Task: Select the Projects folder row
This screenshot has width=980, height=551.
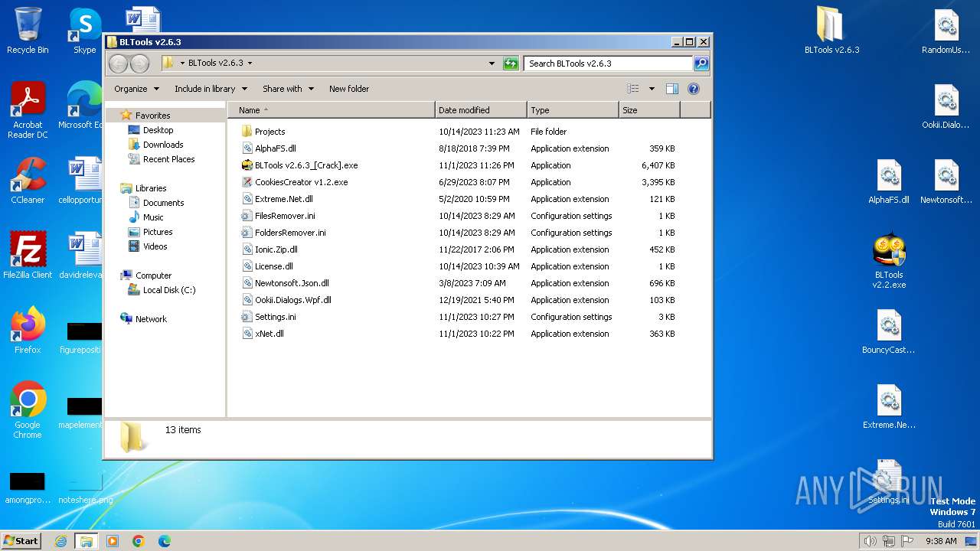Action: coord(459,132)
